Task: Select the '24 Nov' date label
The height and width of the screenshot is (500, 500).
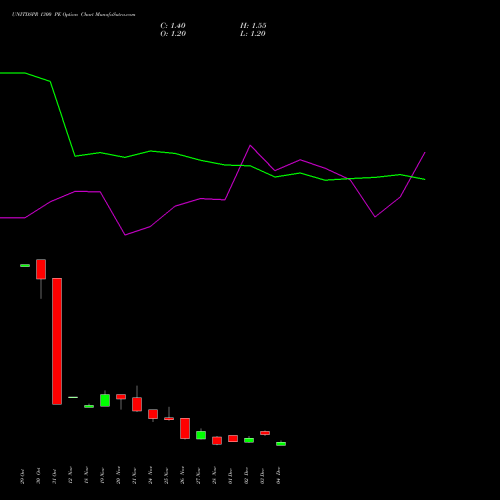Action: (150, 476)
